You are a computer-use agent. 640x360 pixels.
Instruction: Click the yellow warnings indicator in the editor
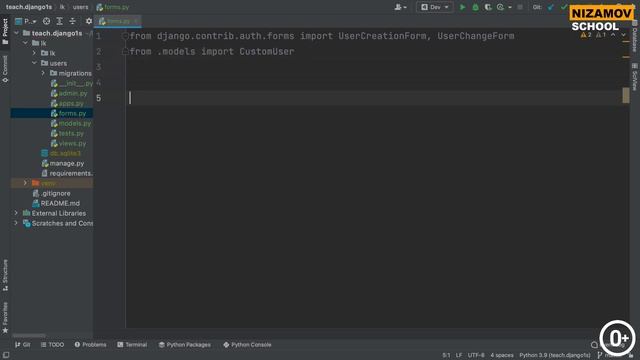(x=586, y=35)
